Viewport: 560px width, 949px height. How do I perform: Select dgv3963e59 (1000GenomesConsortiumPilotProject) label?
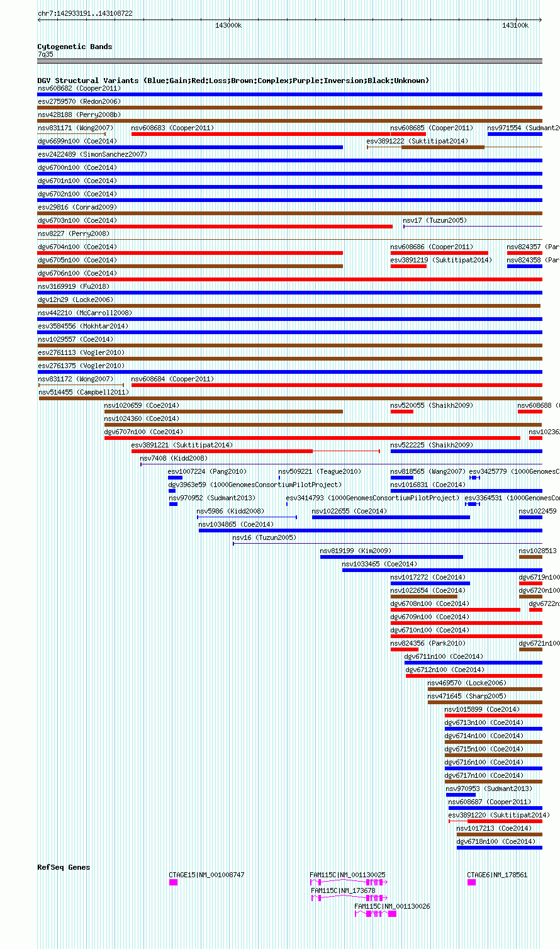click(x=255, y=485)
